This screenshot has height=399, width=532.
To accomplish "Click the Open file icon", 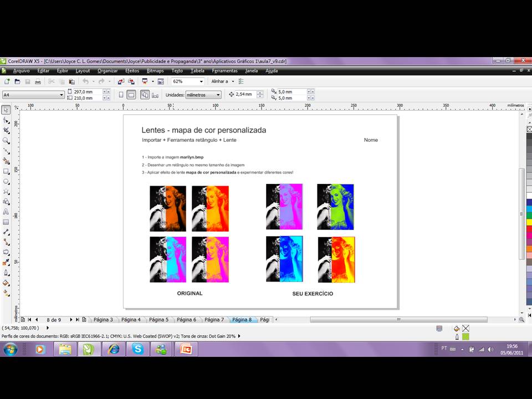I will coord(17,81).
